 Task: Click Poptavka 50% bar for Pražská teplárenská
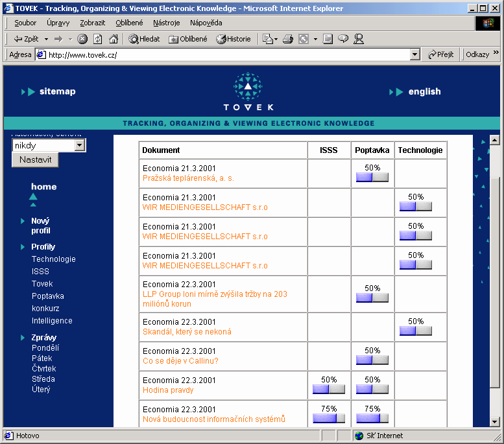372,177
